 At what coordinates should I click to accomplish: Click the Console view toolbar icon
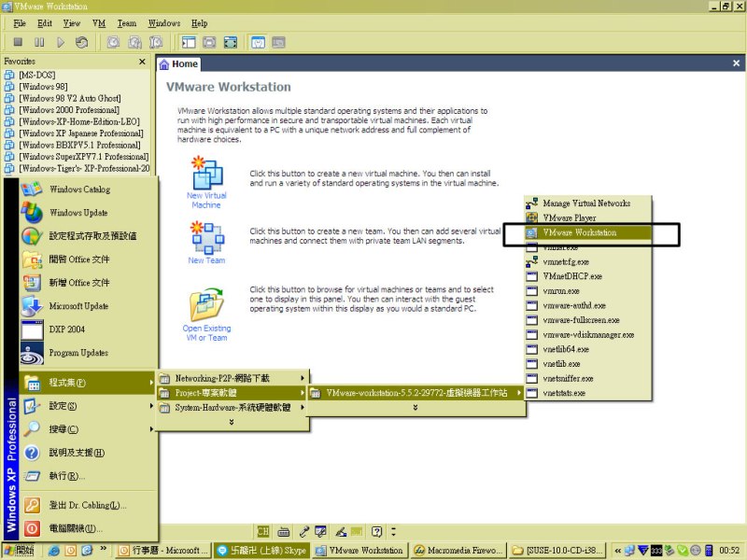click(278, 42)
